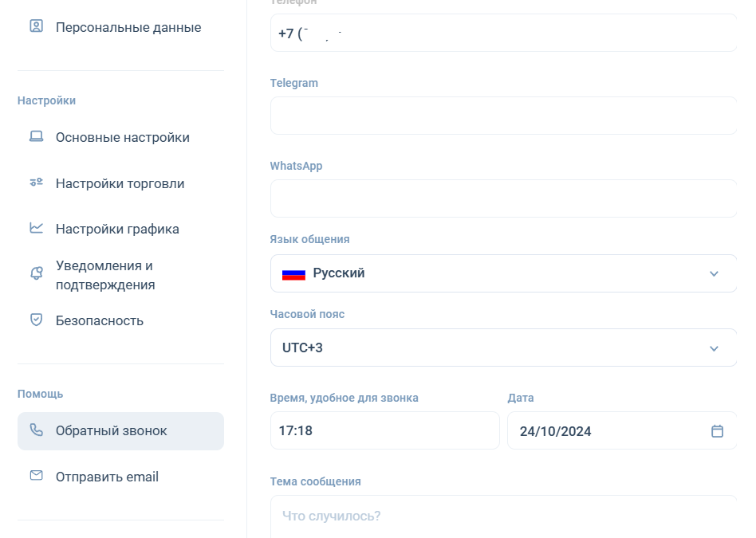The height and width of the screenshot is (538, 756).
Task: Open the Основные настройки menu item
Action: click(122, 137)
